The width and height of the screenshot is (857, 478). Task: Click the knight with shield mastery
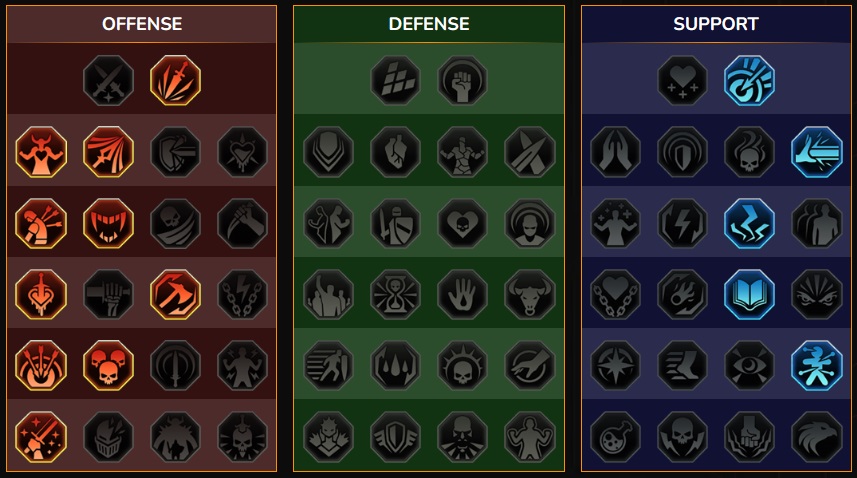(395, 223)
